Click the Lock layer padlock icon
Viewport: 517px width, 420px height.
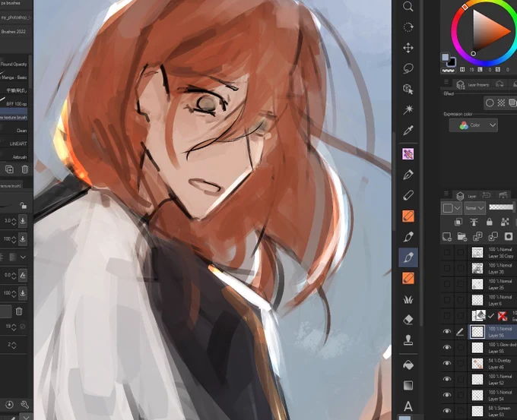490,222
